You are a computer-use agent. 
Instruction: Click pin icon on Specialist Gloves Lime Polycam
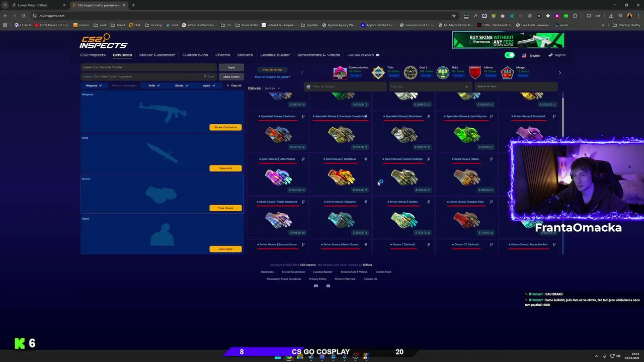[x=491, y=116]
